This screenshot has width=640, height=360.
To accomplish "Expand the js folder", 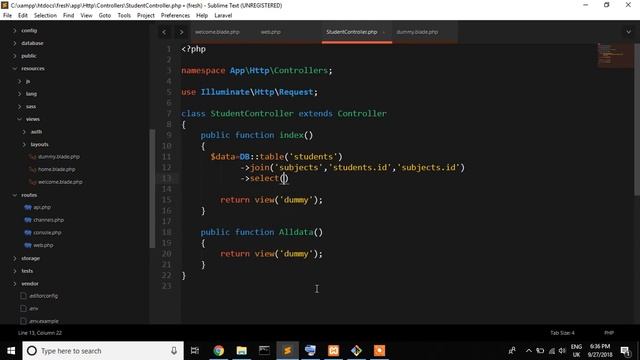I will coord(20,81).
